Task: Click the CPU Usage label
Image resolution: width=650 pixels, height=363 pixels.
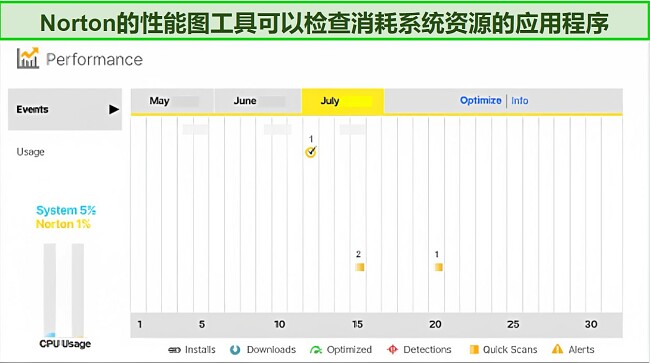Action: point(65,344)
